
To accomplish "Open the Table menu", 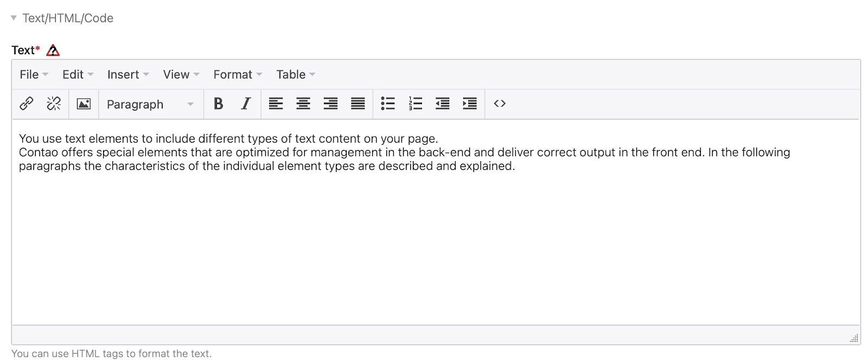I will pyautogui.click(x=296, y=74).
